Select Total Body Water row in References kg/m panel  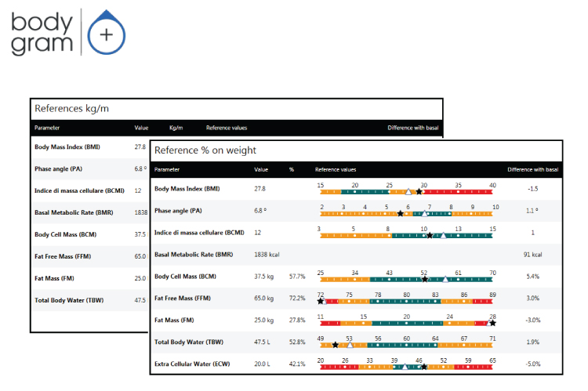point(67,300)
